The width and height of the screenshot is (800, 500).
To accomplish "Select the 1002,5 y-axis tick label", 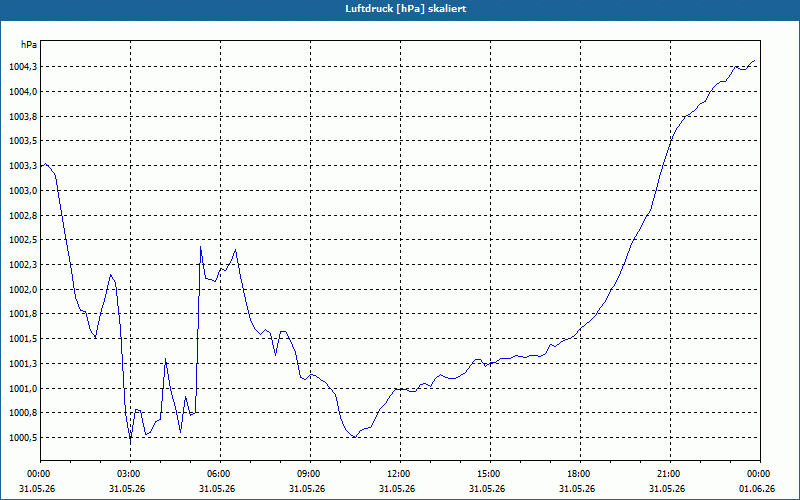I will point(23,240).
